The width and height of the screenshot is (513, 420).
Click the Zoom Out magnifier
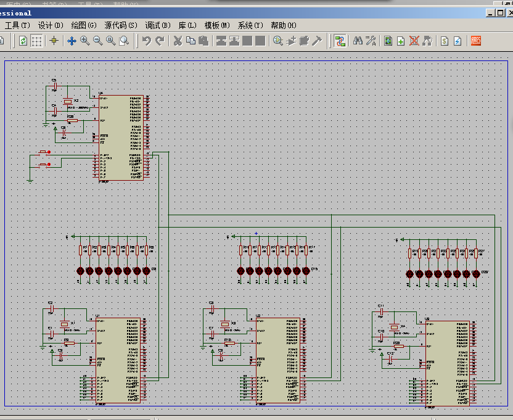point(98,41)
